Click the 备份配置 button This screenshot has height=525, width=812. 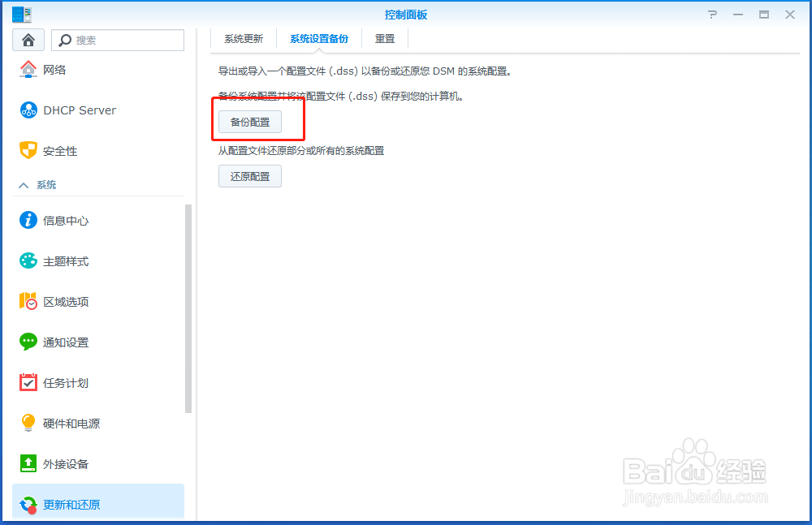click(x=249, y=121)
